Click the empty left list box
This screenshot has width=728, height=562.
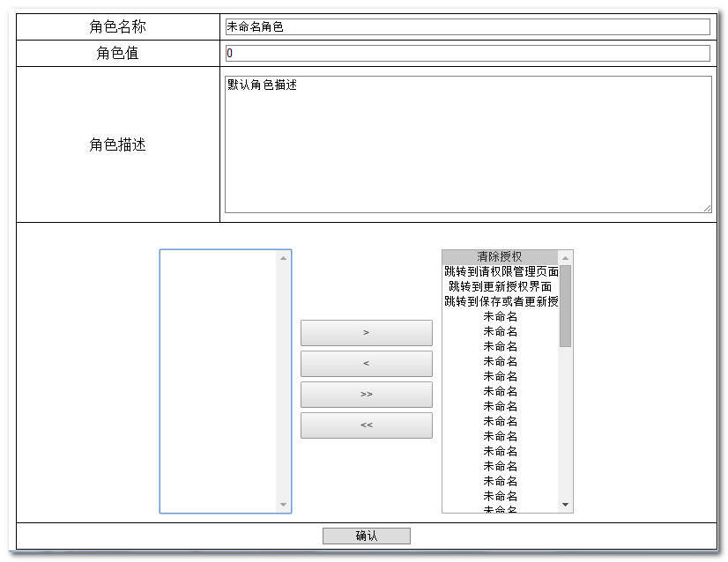tap(218, 381)
